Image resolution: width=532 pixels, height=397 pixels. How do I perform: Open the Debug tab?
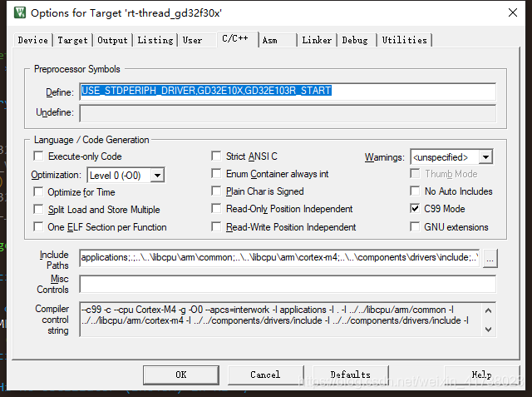pos(355,40)
